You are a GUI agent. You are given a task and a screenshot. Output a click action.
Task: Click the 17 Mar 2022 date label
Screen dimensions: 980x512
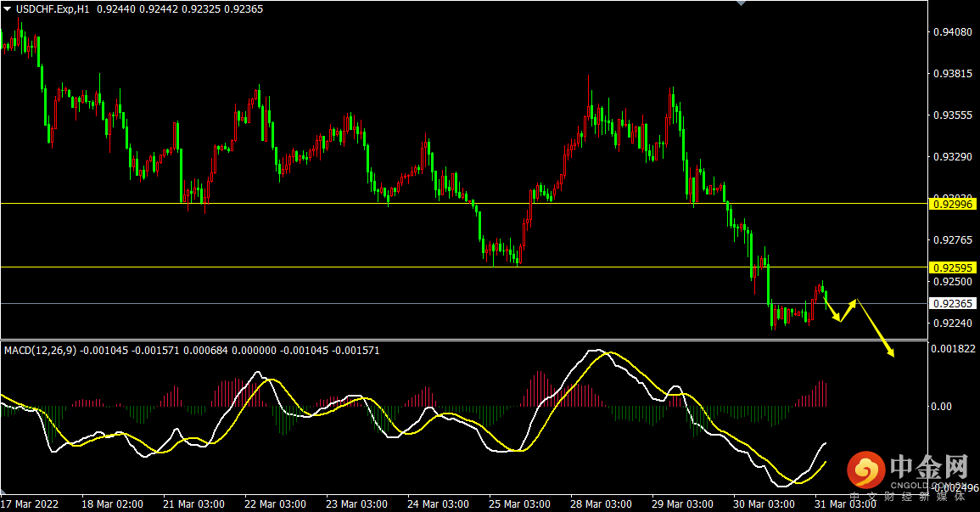click(x=30, y=504)
